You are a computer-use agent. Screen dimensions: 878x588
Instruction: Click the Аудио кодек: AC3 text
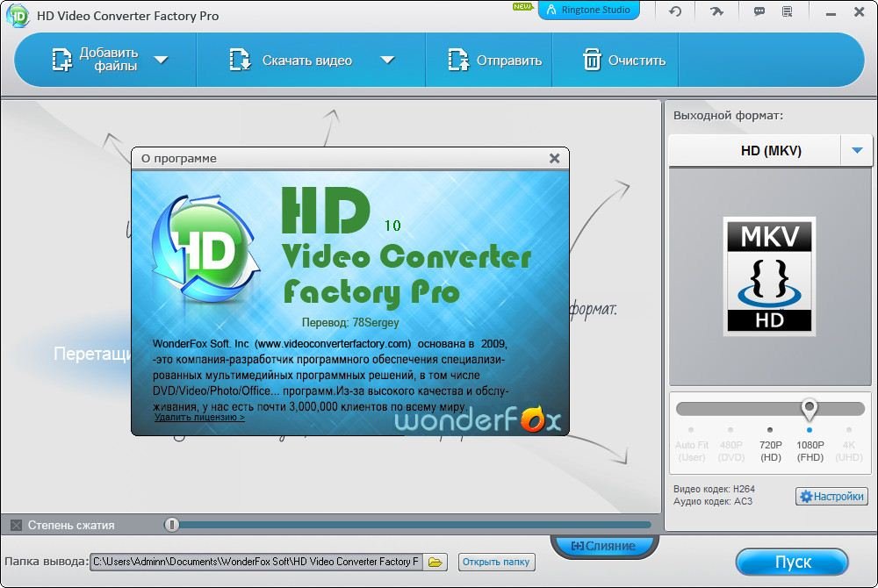(x=713, y=501)
